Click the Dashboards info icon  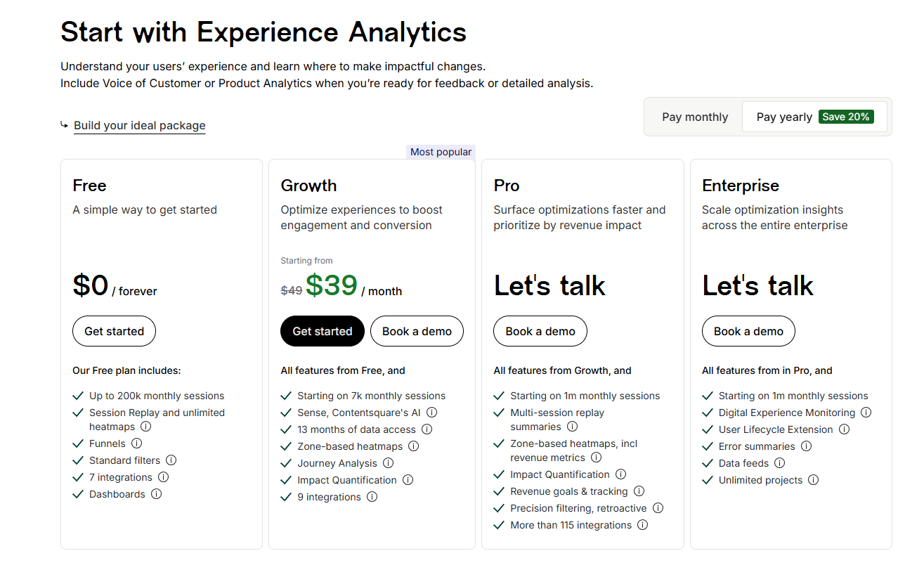[155, 493]
